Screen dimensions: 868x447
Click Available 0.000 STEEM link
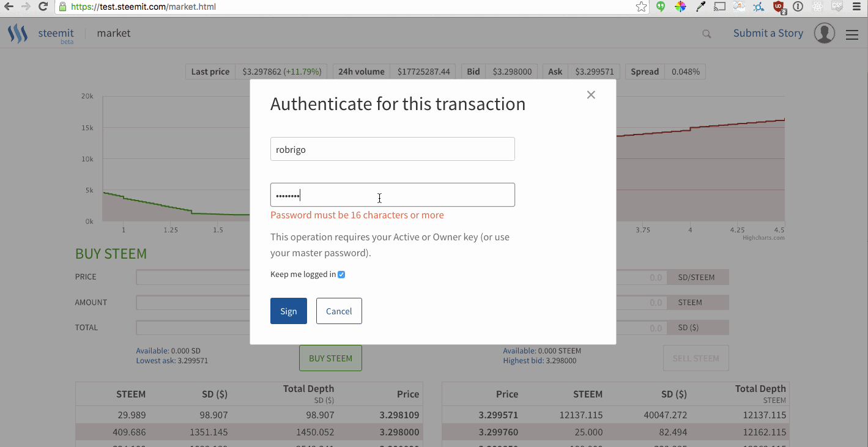click(542, 351)
